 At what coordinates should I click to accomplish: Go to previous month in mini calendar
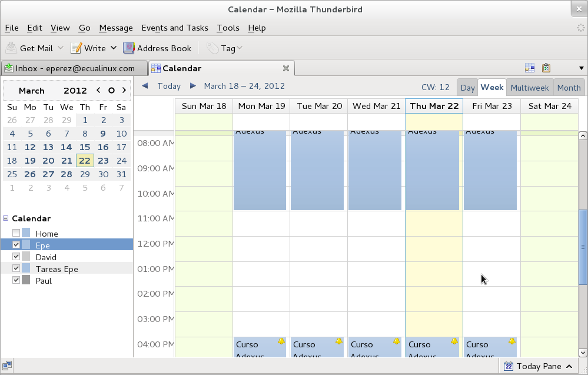(98, 91)
